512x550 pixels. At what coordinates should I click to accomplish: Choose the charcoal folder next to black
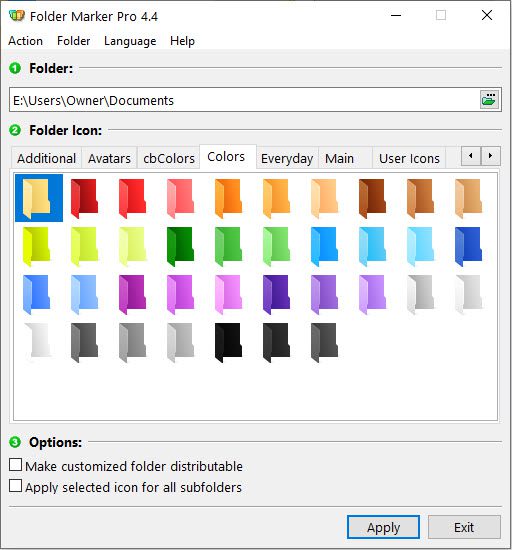click(x=276, y=342)
